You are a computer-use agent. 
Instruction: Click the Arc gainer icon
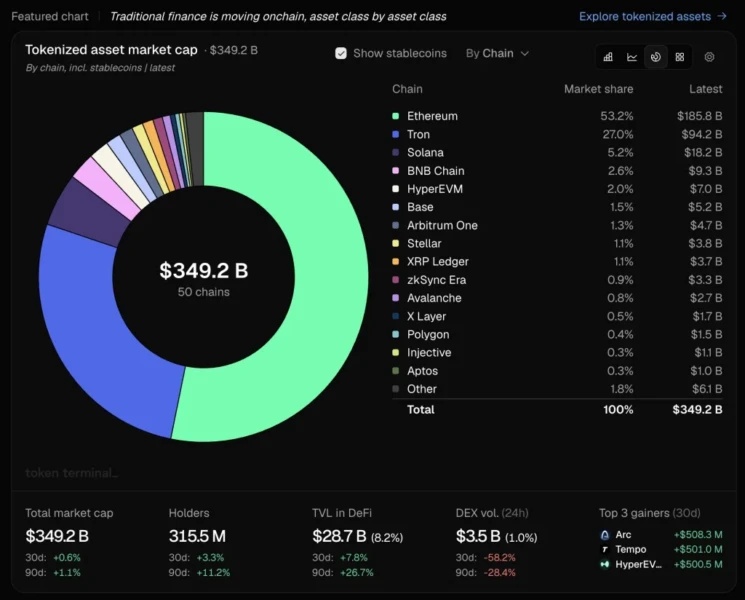(605, 535)
